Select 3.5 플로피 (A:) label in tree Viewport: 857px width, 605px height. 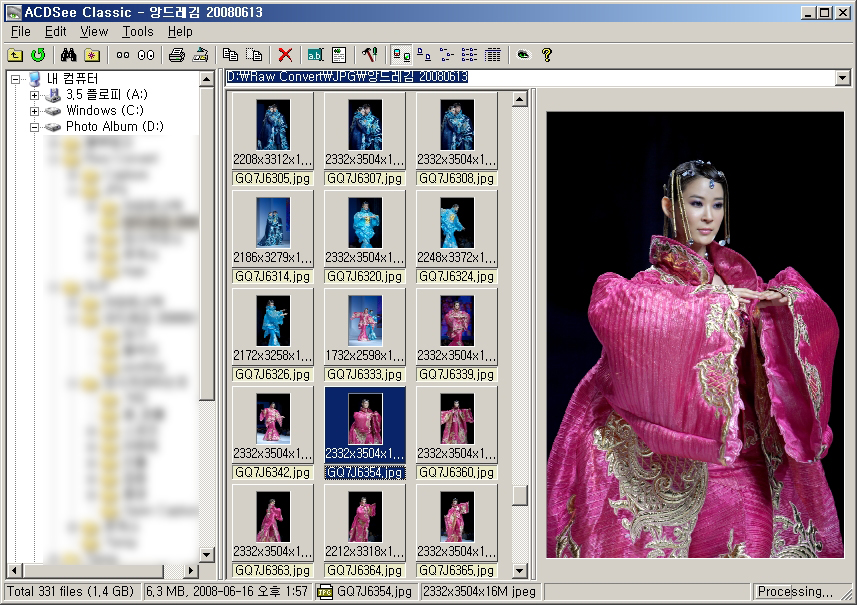pos(107,95)
